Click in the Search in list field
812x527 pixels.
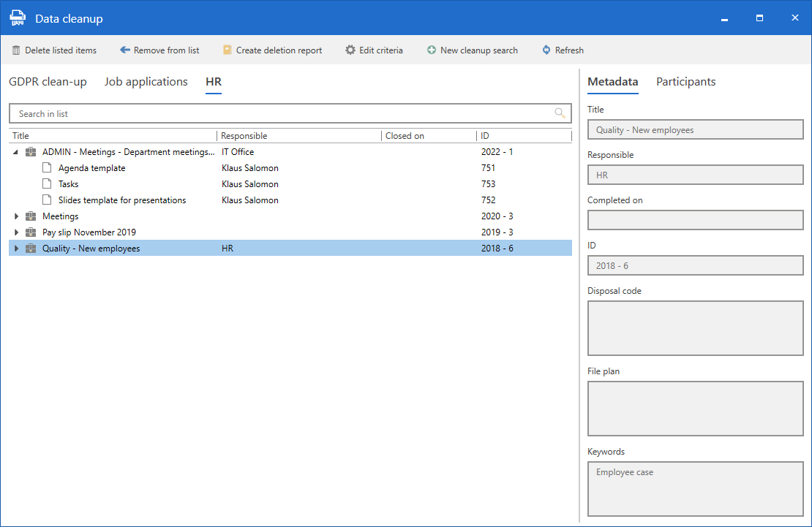[278, 113]
